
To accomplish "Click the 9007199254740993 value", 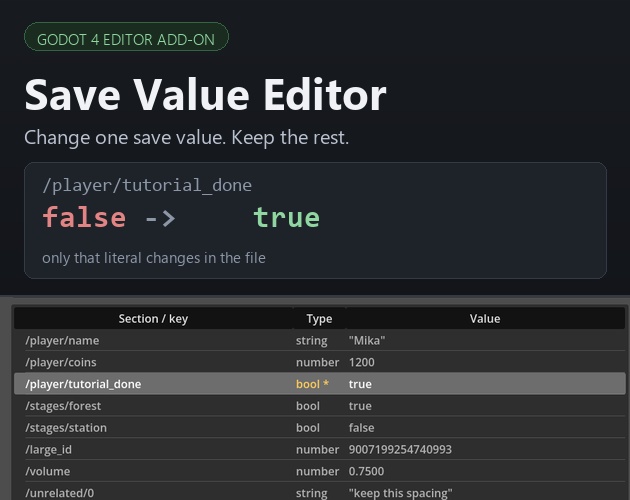I will click(x=400, y=449).
